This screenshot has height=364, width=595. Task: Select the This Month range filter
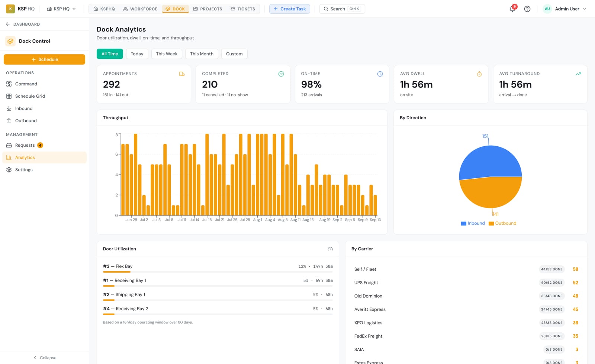click(x=202, y=54)
